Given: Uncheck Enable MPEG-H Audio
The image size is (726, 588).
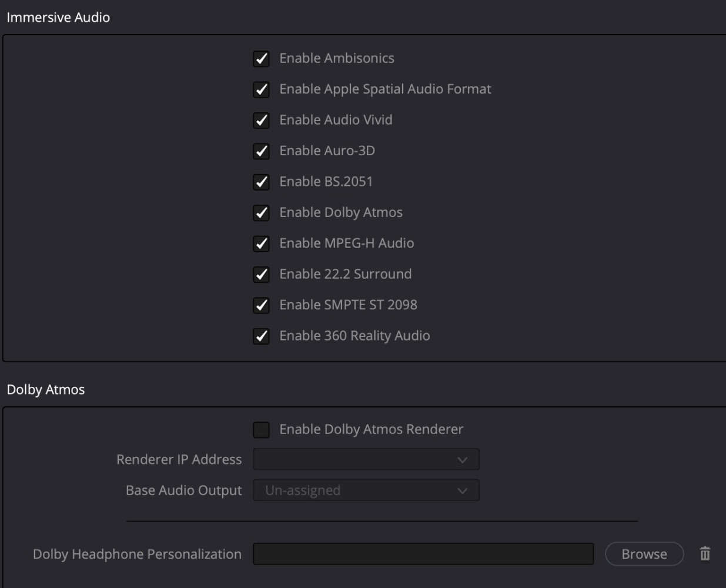Looking at the screenshot, I should point(261,243).
